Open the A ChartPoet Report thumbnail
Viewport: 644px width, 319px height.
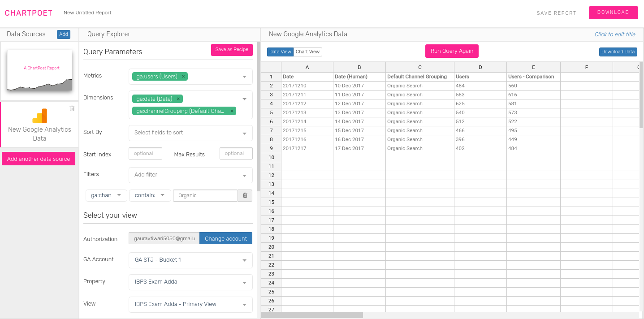click(39, 71)
